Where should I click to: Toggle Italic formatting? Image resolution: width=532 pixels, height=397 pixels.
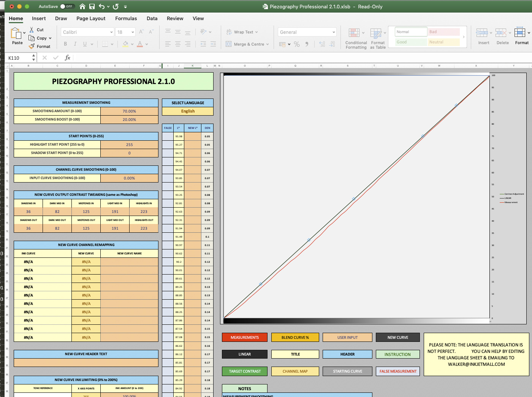[75, 44]
